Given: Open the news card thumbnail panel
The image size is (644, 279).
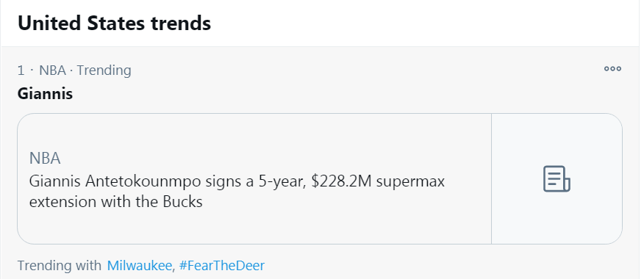Looking at the screenshot, I should point(557,179).
